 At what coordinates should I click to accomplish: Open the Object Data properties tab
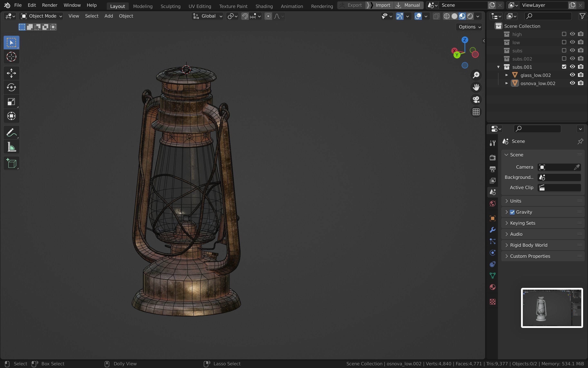[492, 276]
